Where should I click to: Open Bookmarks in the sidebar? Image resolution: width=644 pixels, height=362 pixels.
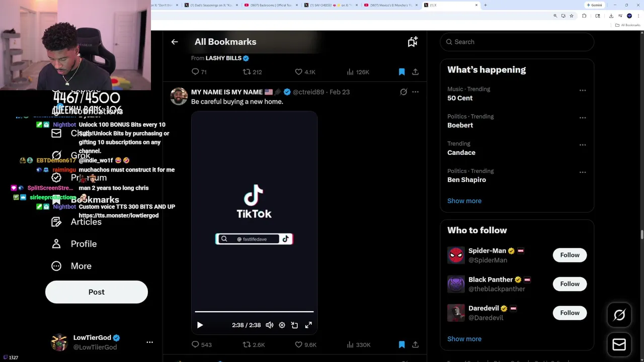click(x=86, y=200)
